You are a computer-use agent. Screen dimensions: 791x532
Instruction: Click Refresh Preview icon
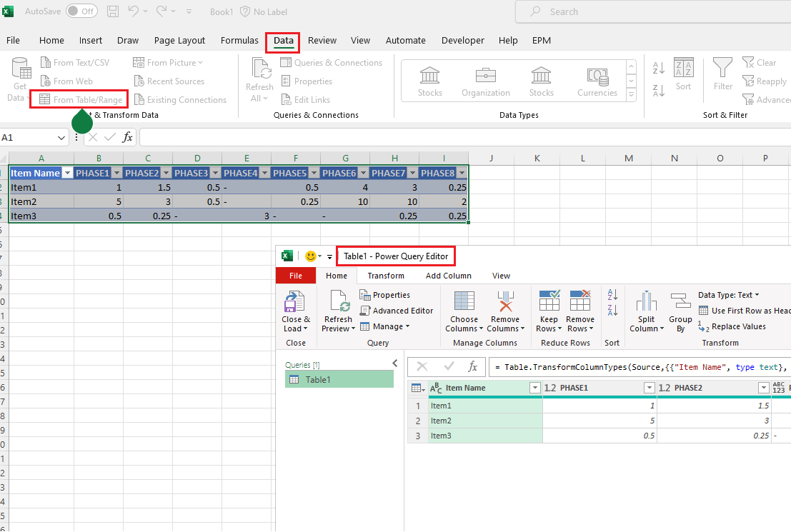click(x=339, y=301)
